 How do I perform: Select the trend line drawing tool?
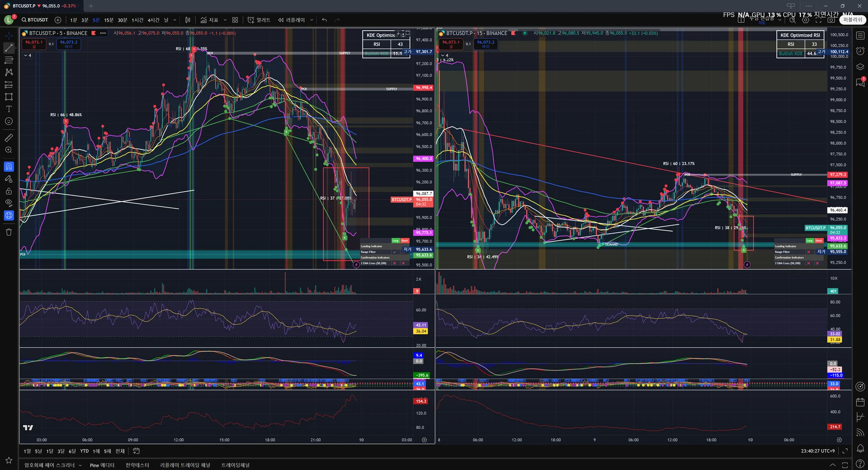(9, 47)
